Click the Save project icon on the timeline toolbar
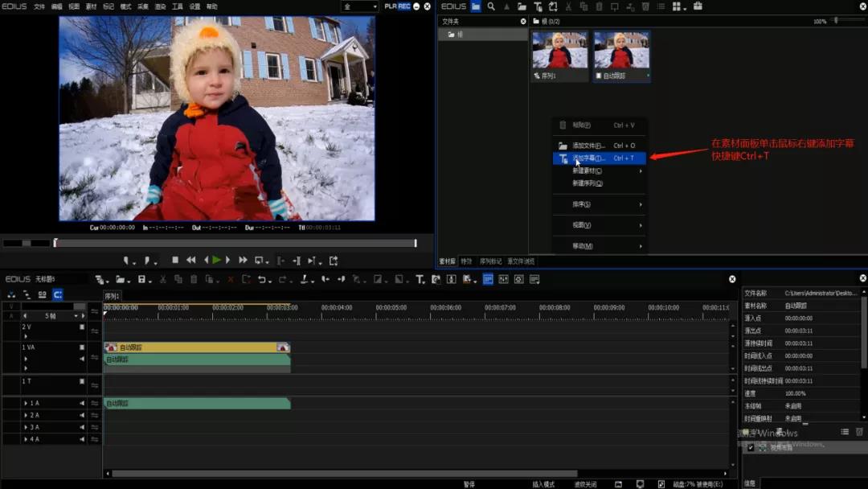 tap(141, 280)
